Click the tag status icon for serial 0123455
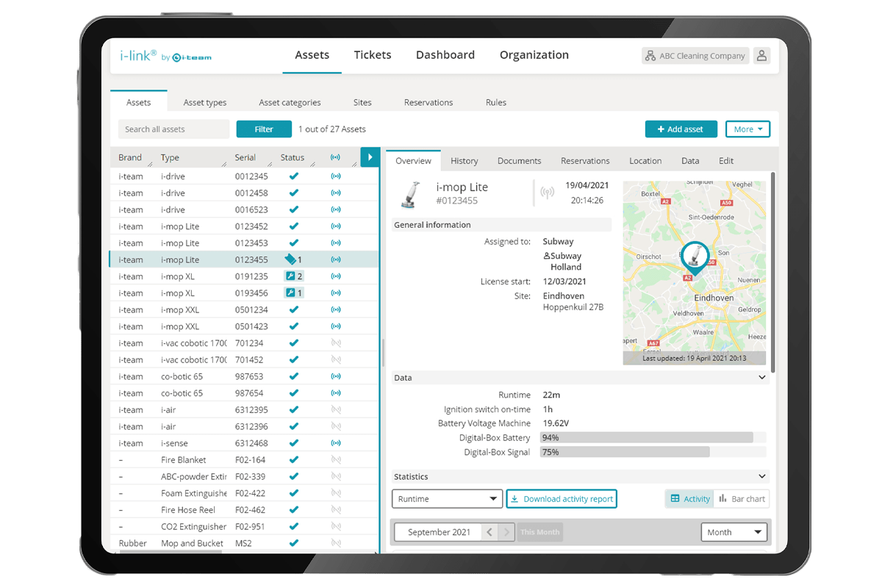 click(x=291, y=259)
